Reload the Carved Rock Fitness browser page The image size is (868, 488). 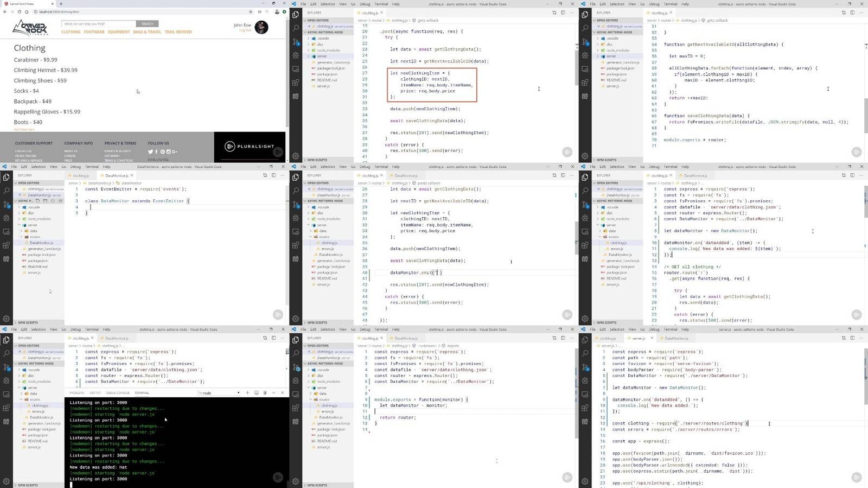20,11
